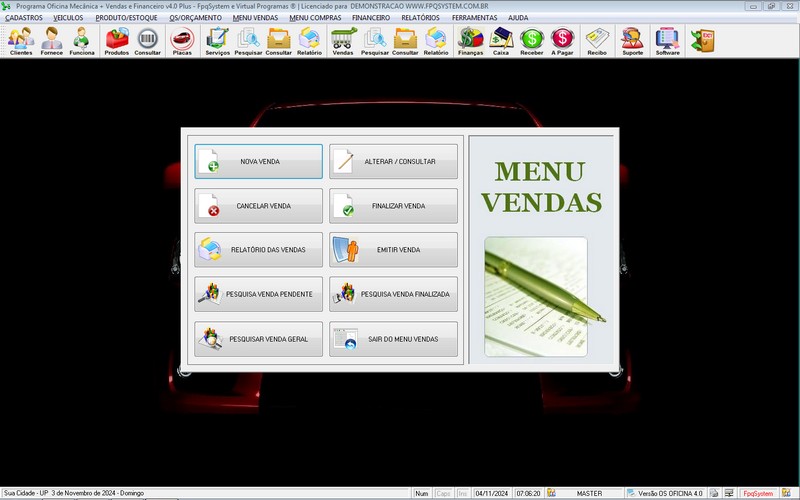Screen dimensions: 800x500
Task: Click the status bar icon left of MASTER
Action: [x=551, y=493]
